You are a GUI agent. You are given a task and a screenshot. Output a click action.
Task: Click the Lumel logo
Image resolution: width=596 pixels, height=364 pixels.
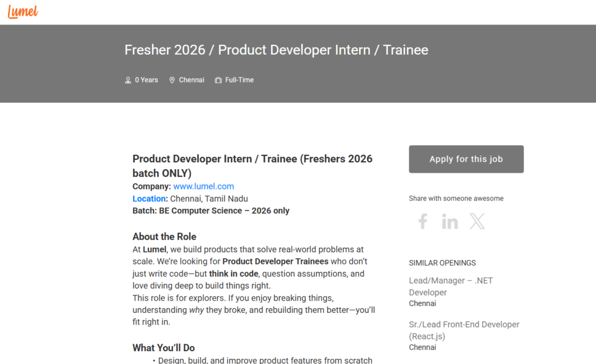pyautogui.click(x=22, y=11)
